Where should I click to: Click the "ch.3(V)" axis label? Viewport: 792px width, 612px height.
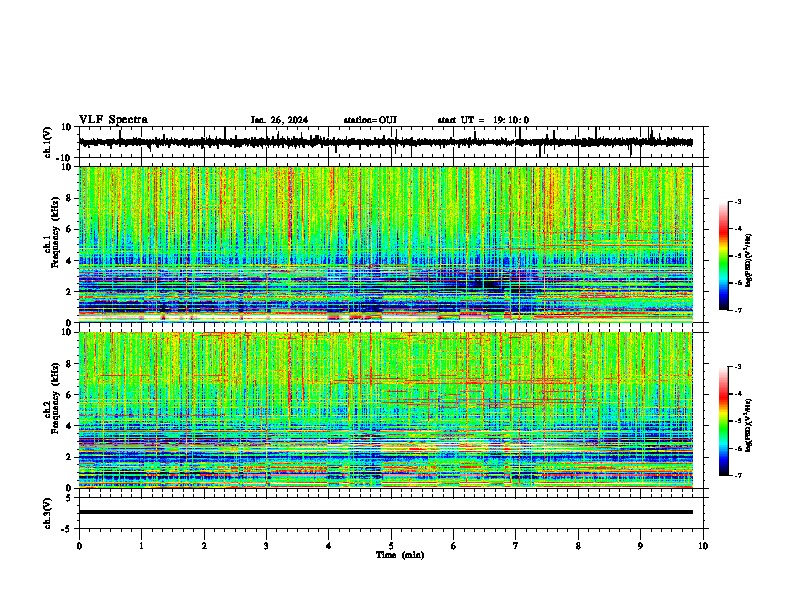pyautogui.click(x=48, y=513)
